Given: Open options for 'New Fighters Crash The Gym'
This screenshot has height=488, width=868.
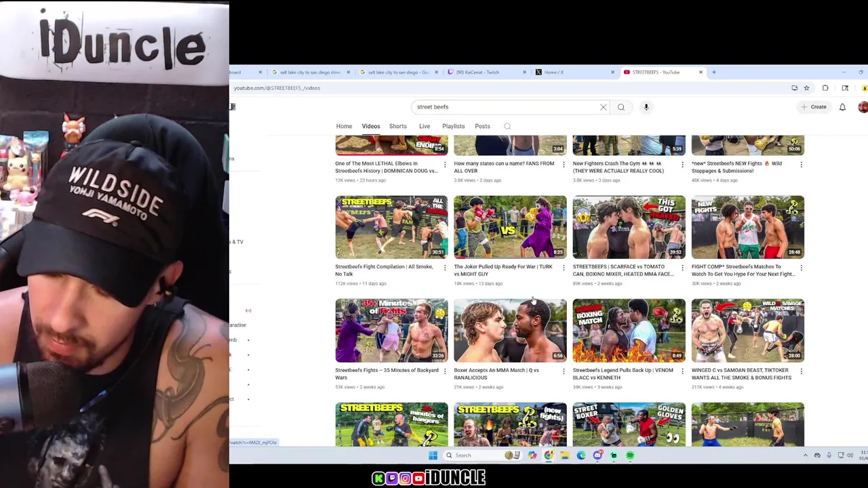Looking at the screenshot, I should (x=682, y=164).
